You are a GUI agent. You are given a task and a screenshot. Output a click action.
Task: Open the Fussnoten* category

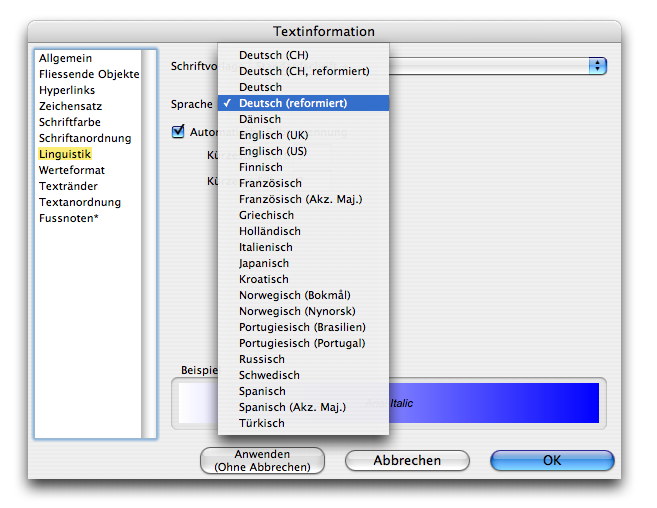click(x=68, y=218)
